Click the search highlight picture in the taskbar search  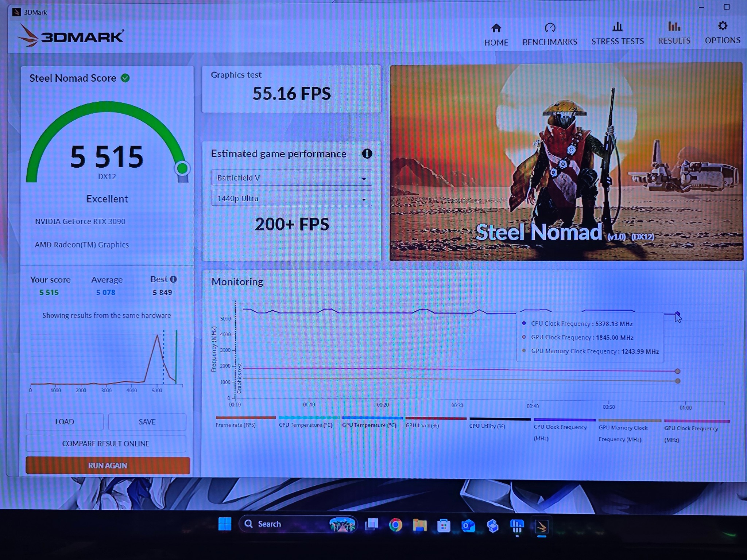[x=342, y=525]
